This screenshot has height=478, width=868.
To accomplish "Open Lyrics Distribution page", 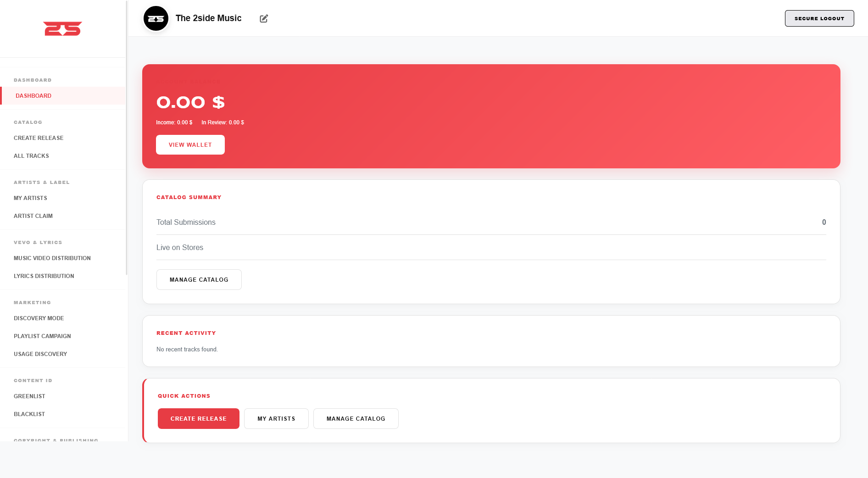I will [44, 276].
